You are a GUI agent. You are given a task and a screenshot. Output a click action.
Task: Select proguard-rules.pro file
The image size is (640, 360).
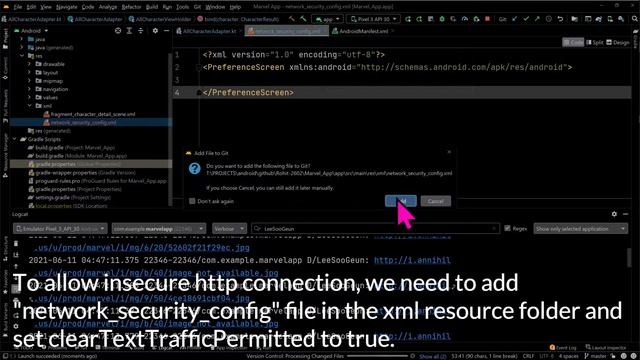point(97,181)
